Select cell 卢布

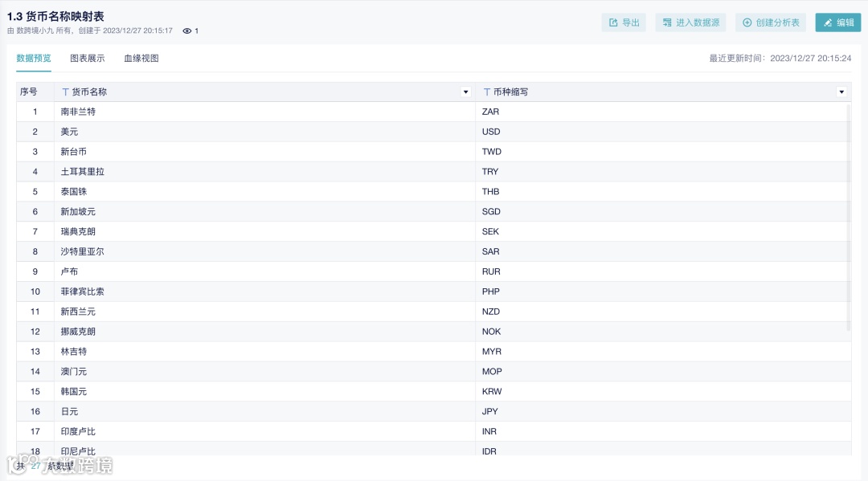click(264, 271)
